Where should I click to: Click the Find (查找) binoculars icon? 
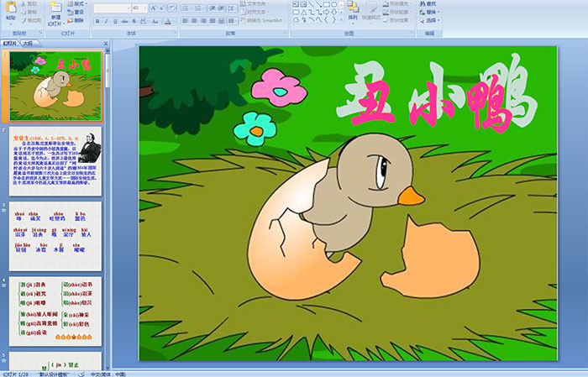coord(423,3)
